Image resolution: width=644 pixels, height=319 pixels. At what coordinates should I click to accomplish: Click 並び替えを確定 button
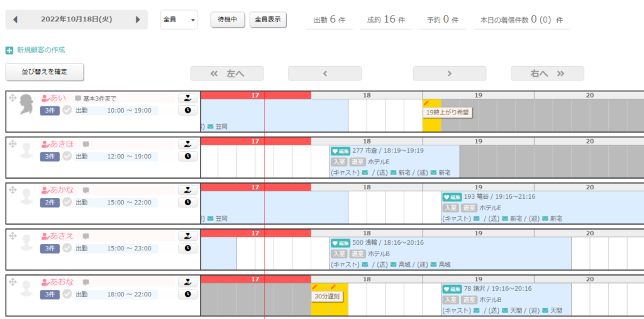(45, 72)
